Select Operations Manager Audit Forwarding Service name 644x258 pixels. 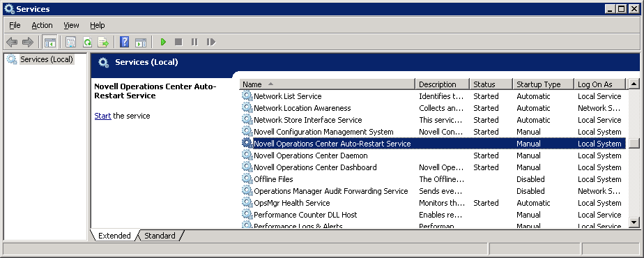coord(330,192)
